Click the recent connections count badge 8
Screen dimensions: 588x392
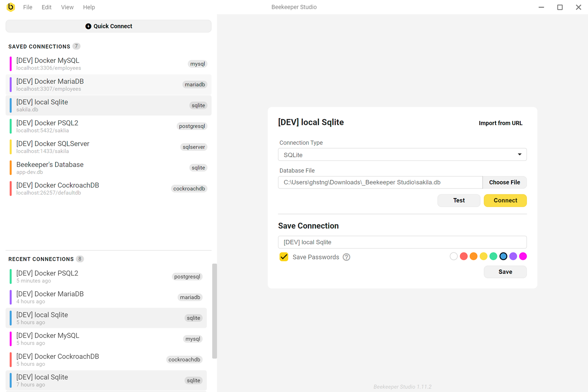click(80, 259)
